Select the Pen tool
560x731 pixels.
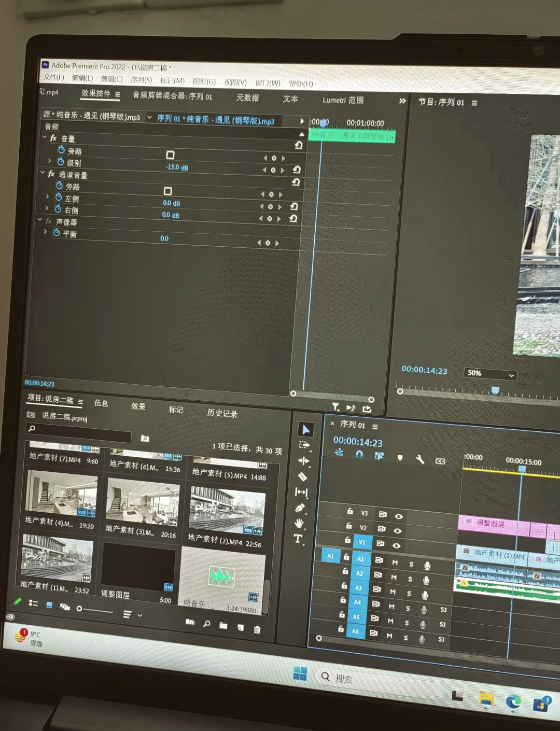300,508
